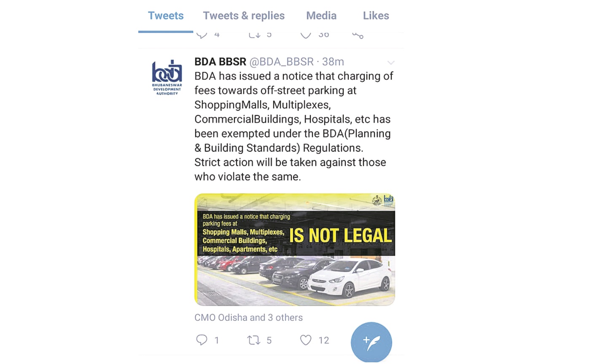
Task: Reply to the previous tweet with 4 replies
Action: click(202, 35)
